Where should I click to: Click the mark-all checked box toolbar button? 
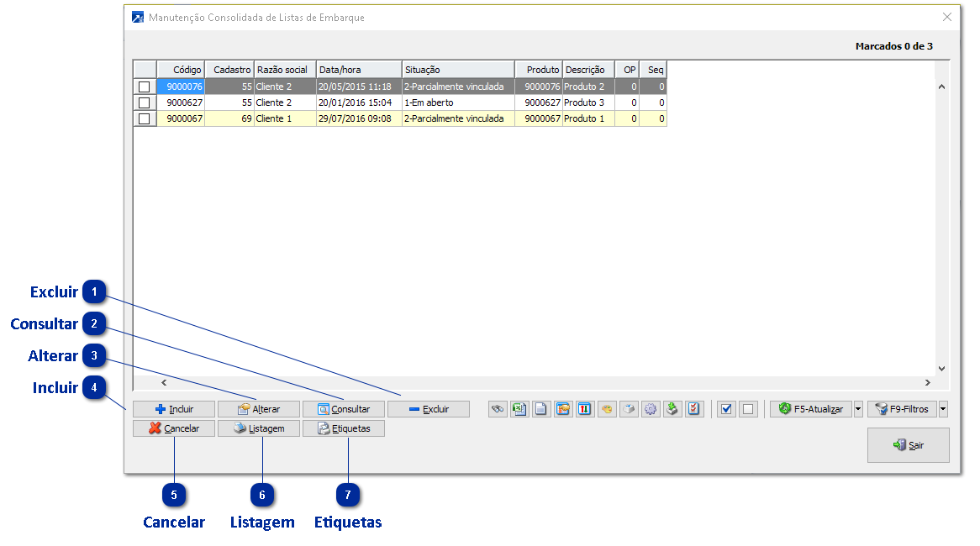pos(727,409)
